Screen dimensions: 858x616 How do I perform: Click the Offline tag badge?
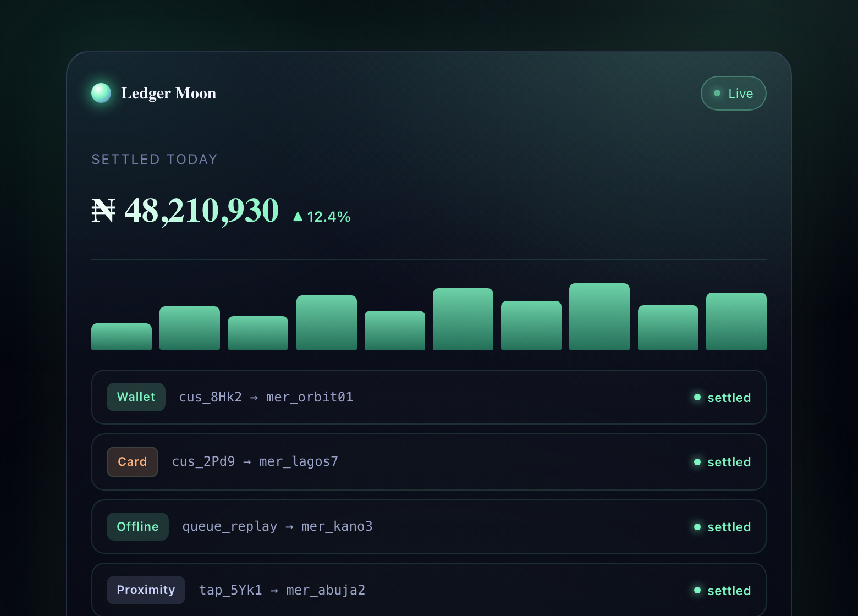click(137, 527)
